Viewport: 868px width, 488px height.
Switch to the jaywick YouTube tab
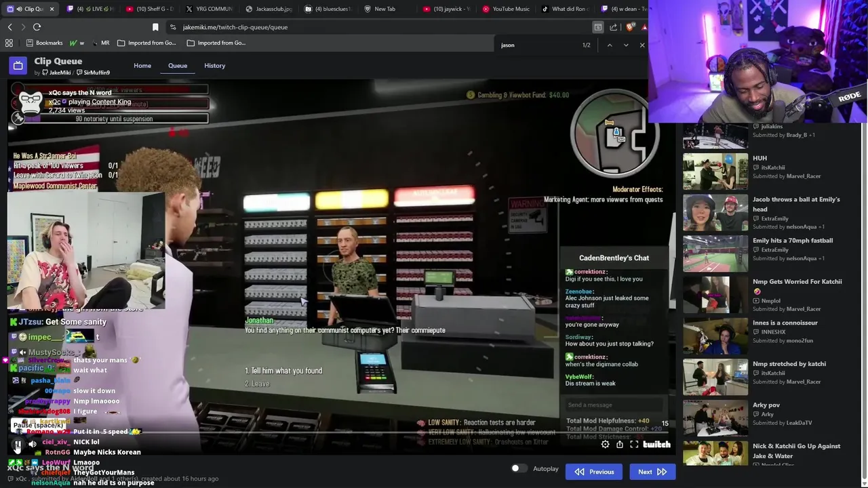pos(446,9)
